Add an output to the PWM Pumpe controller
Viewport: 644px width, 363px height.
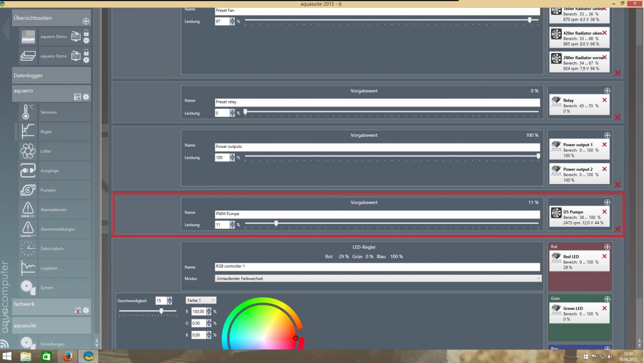coord(607,202)
